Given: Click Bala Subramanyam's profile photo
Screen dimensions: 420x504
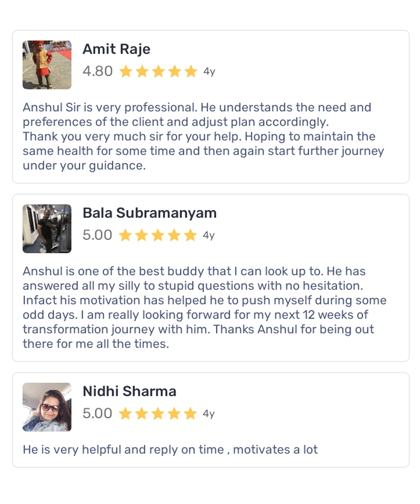Looking at the screenshot, I should click(x=47, y=228).
